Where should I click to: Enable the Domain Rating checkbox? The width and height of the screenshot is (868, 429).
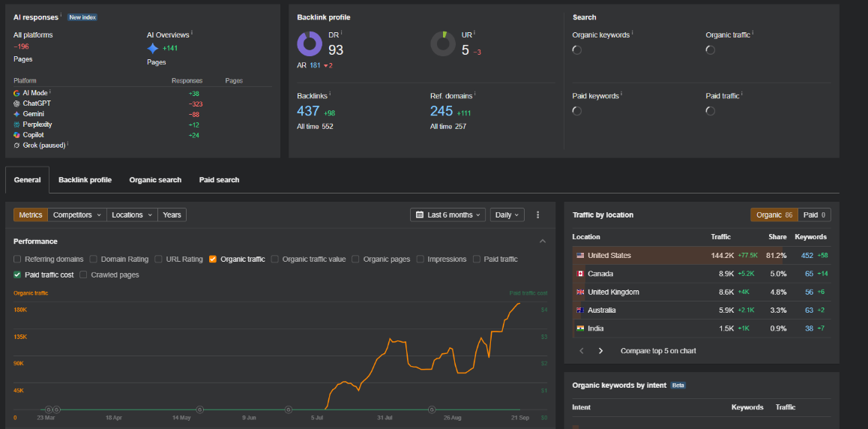[x=94, y=259]
